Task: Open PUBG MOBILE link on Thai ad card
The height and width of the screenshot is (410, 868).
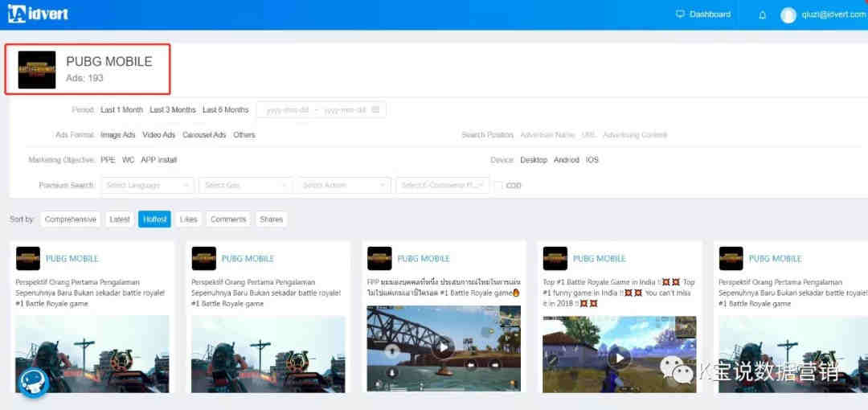Action: pos(424,259)
